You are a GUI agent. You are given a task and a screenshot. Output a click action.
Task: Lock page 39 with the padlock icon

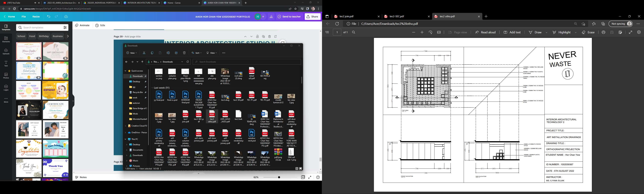(257, 37)
